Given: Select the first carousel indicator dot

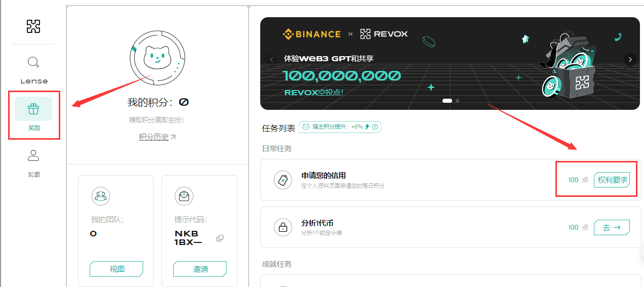Looking at the screenshot, I should (x=447, y=101).
